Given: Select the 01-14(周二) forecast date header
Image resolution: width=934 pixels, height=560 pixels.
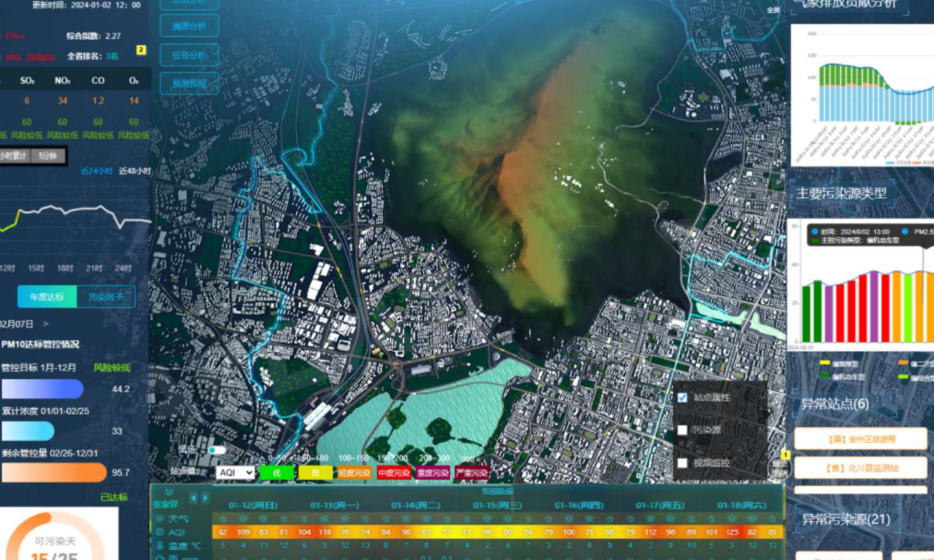Looking at the screenshot, I should 416,505.
